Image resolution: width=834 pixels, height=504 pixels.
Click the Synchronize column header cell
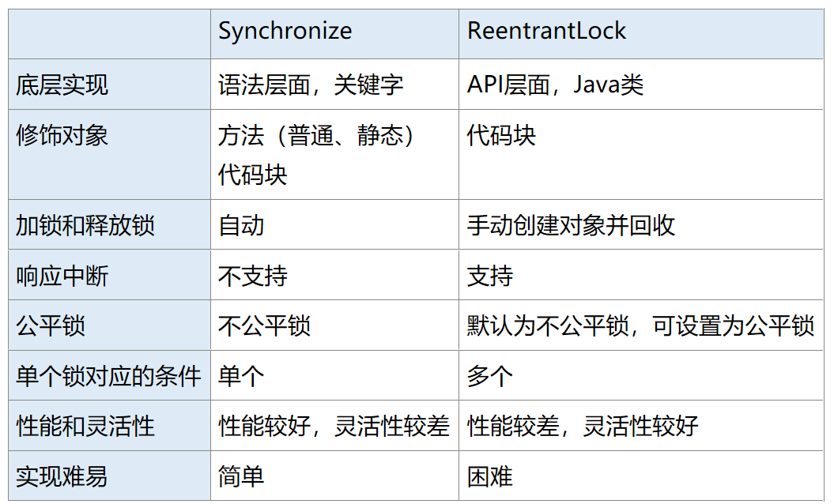(x=285, y=32)
